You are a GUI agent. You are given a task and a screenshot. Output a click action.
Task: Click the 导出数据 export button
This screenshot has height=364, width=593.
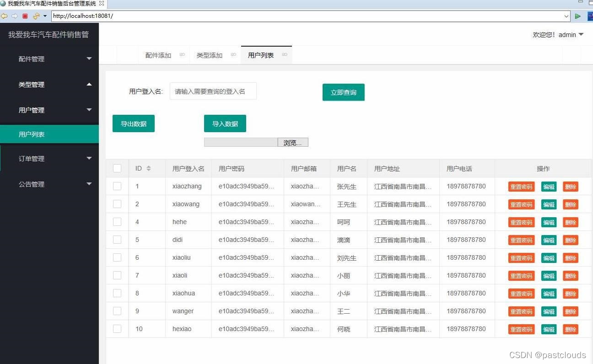pos(133,123)
